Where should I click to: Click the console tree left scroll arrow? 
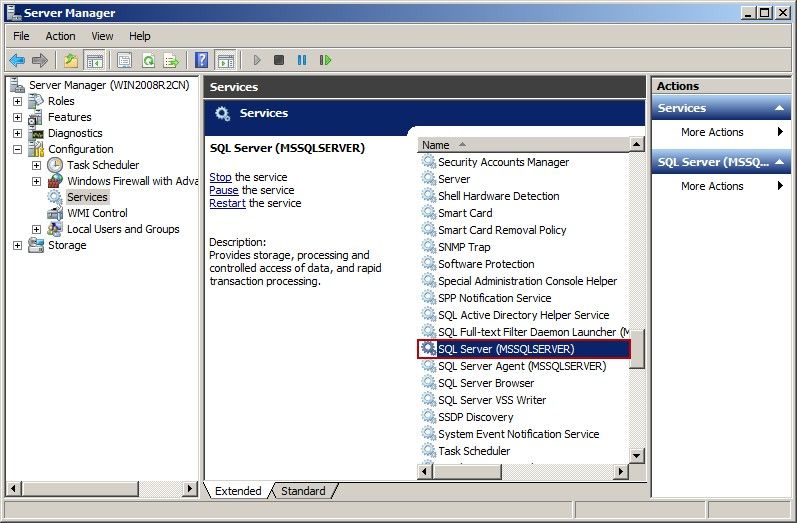[x=14, y=489]
